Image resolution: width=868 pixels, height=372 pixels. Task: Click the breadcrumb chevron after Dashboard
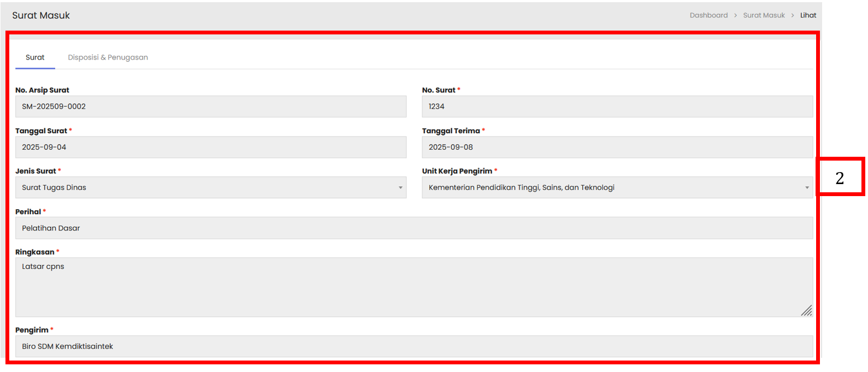[735, 15]
